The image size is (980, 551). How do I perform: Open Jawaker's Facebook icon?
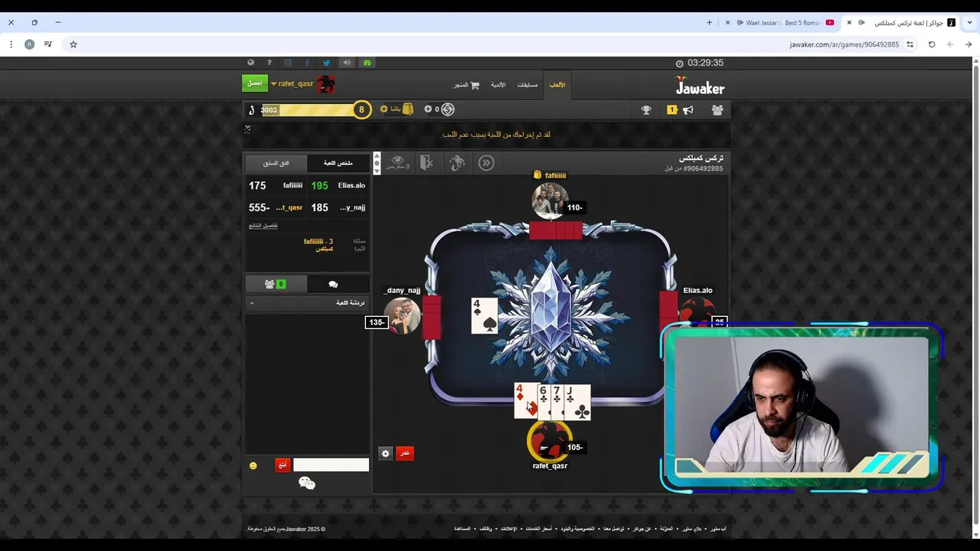[x=307, y=63]
